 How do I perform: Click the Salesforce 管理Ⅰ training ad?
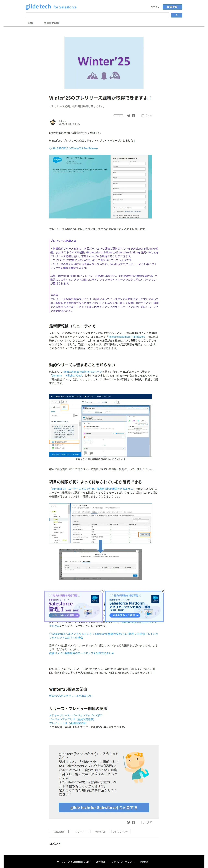(74, 606)
